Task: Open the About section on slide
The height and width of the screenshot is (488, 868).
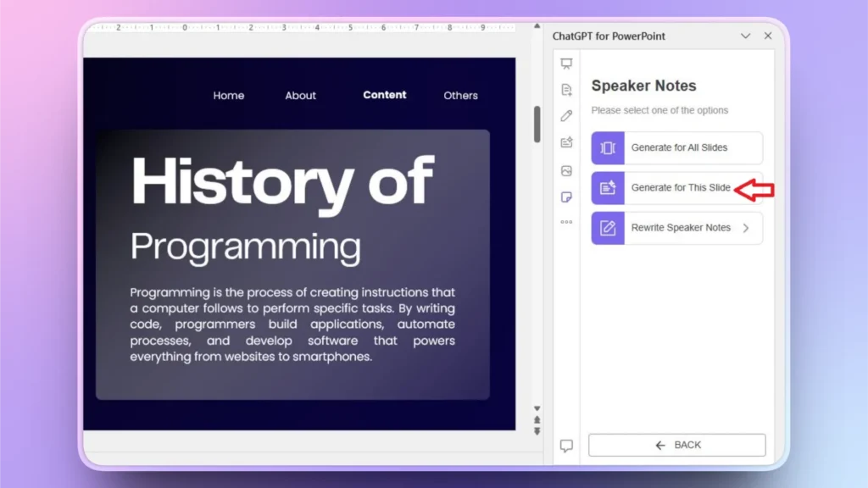Action: [300, 95]
